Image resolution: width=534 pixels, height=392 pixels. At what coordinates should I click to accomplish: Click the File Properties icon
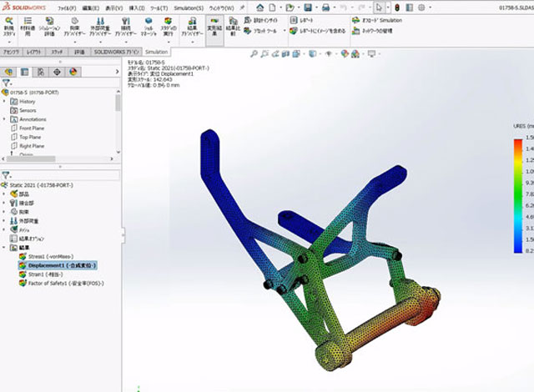pos(410,8)
